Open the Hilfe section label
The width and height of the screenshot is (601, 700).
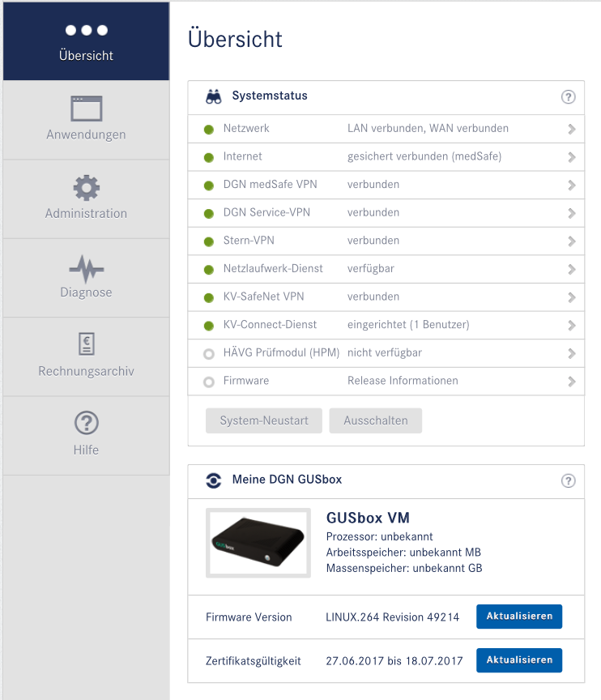coord(86,450)
